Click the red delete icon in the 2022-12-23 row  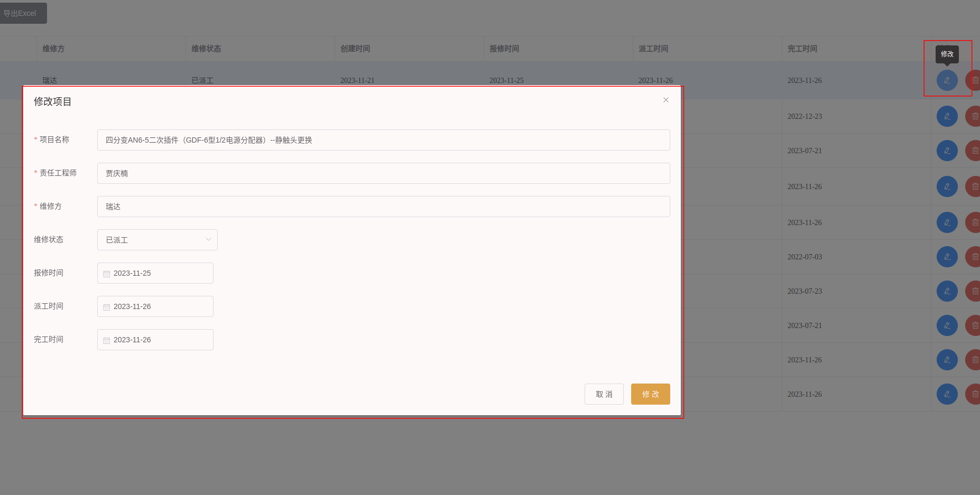pos(974,116)
